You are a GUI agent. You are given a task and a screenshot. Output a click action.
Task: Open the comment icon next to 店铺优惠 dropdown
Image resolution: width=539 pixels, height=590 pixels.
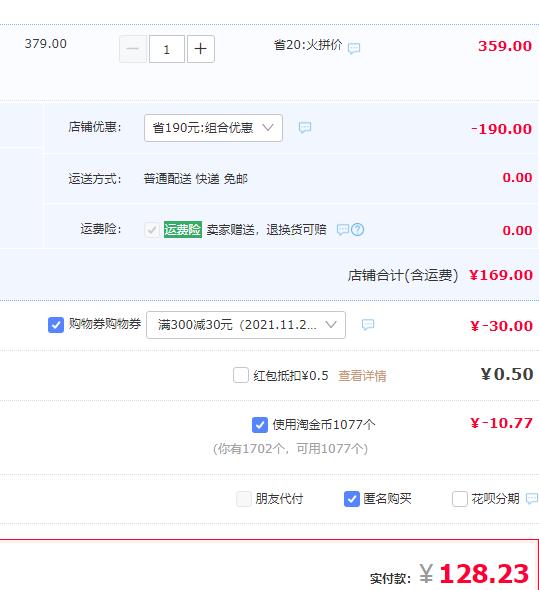click(x=305, y=128)
